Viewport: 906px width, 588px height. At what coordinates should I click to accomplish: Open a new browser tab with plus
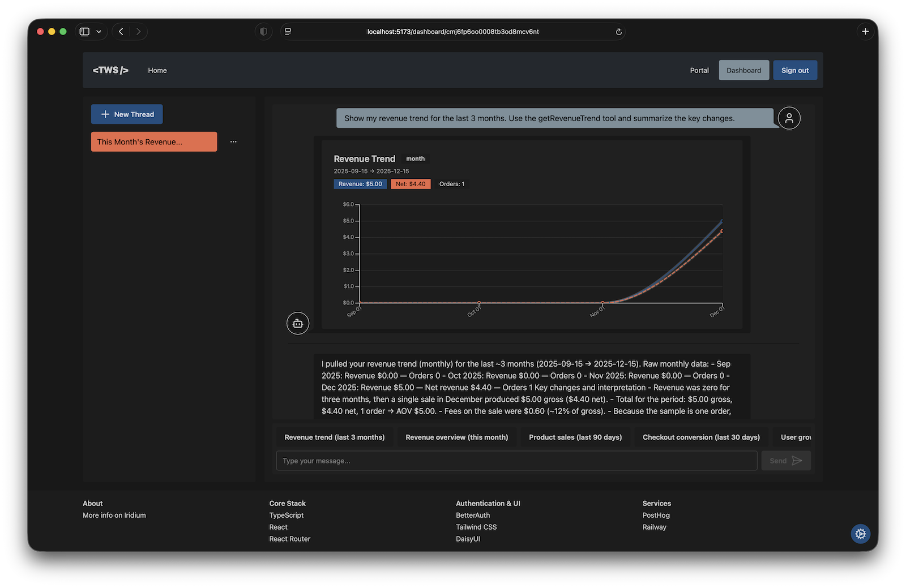pyautogui.click(x=865, y=32)
